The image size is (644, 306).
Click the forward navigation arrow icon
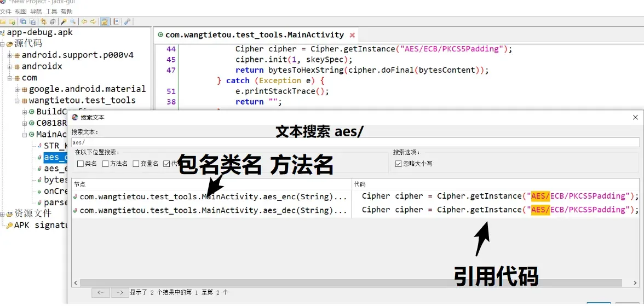93,21
